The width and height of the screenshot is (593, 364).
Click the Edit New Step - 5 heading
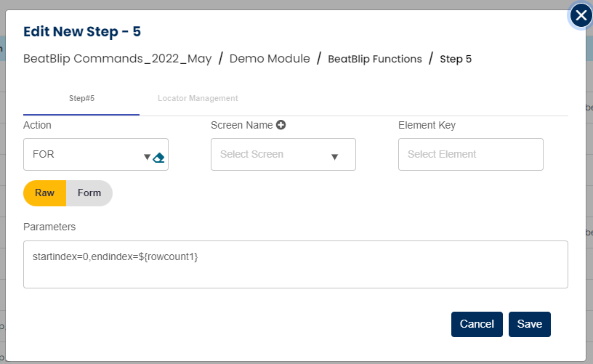tap(82, 31)
